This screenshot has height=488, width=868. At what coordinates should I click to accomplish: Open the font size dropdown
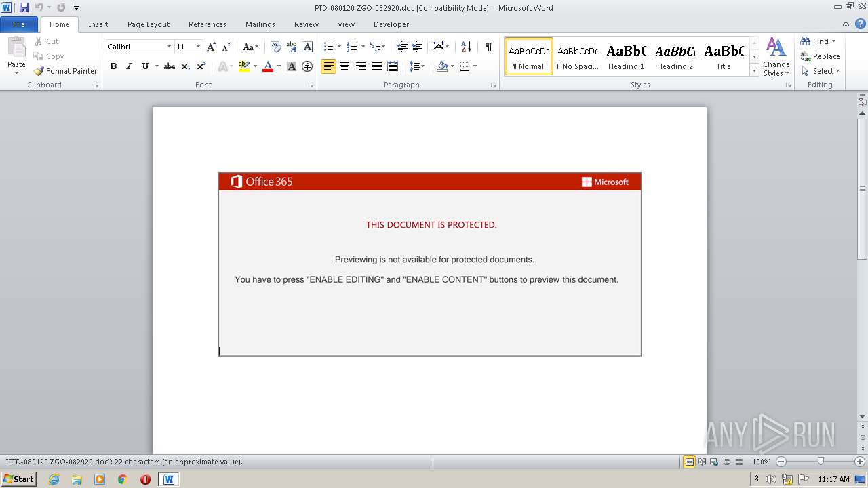(x=198, y=47)
